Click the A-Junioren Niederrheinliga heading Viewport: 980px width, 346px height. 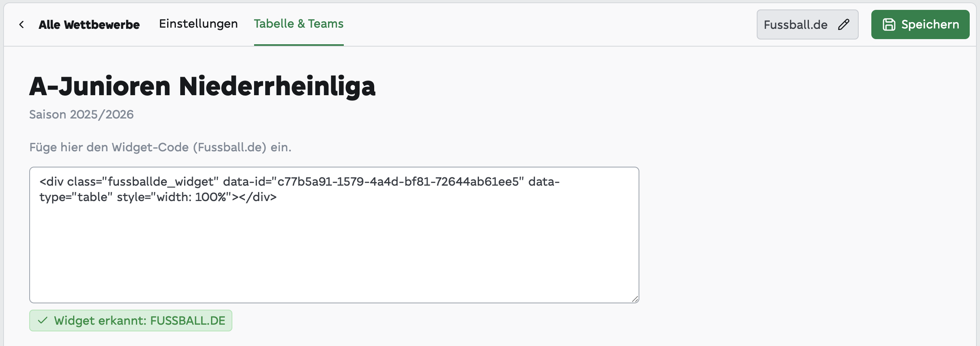(x=202, y=86)
